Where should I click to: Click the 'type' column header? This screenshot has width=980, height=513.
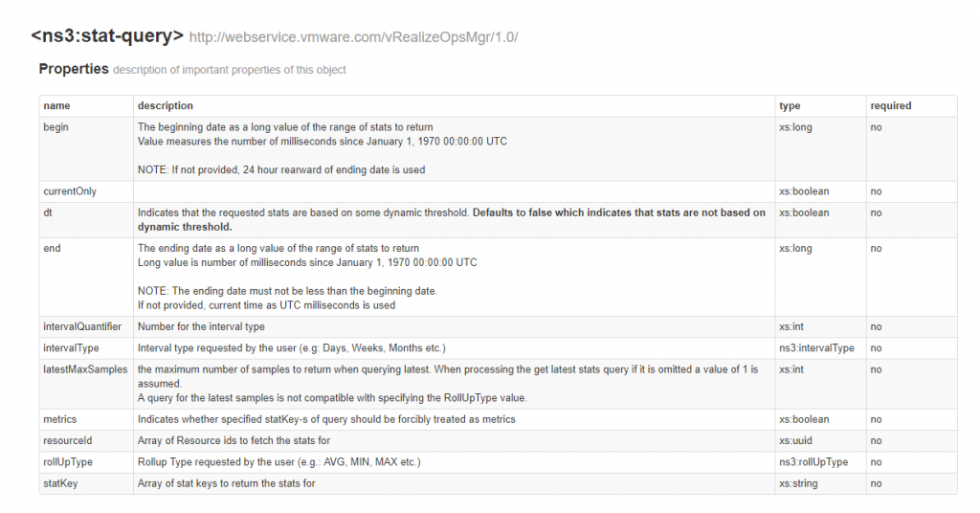790,105
